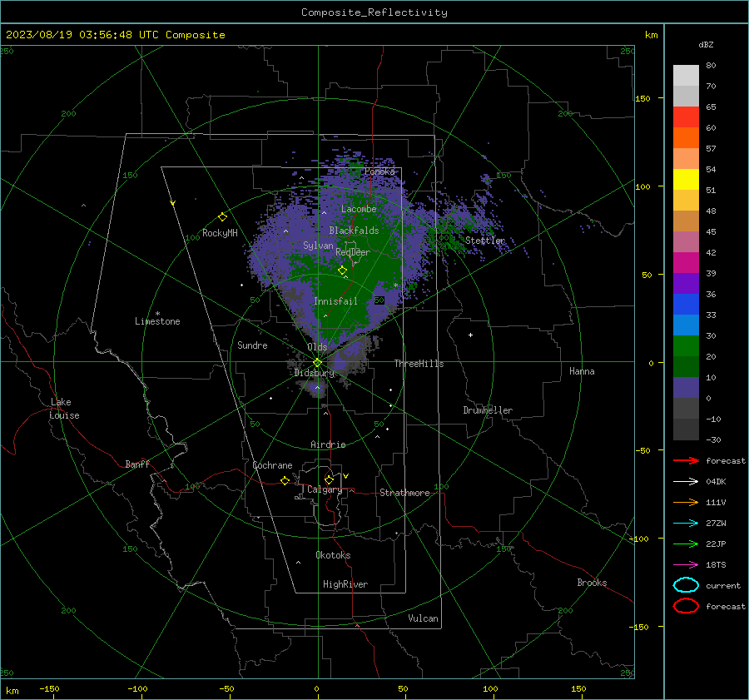The width and height of the screenshot is (749, 700).
Task: Click the yellow diamond marker below RedDeer
Action: click(x=342, y=271)
